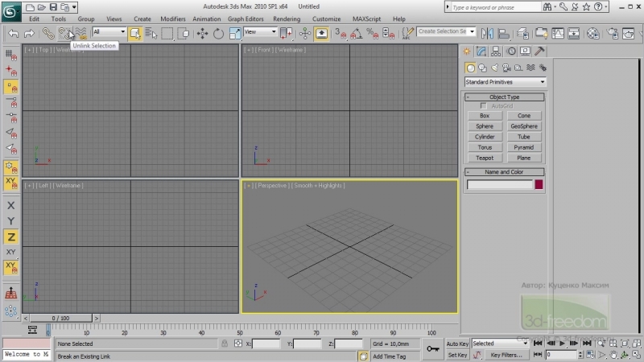The width and height of the screenshot is (644, 362).
Task: Click the Pyramid button
Action: pyautogui.click(x=524, y=147)
